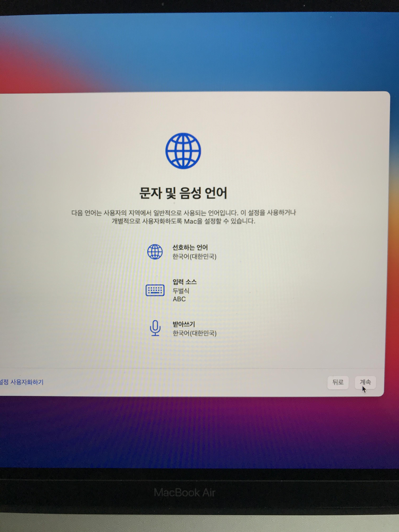Screen dimensions: 399x532
Task: Click the camera dot on the top bezel
Action: (163, 4)
